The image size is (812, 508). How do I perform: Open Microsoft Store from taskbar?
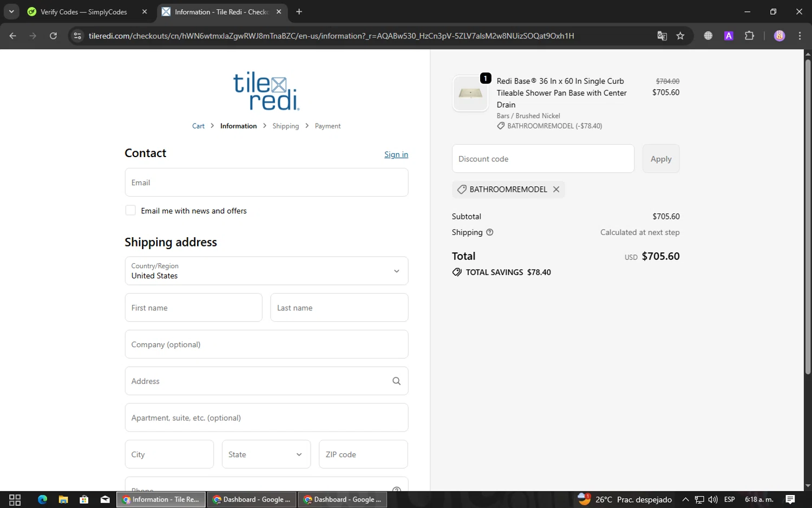tap(84, 499)
